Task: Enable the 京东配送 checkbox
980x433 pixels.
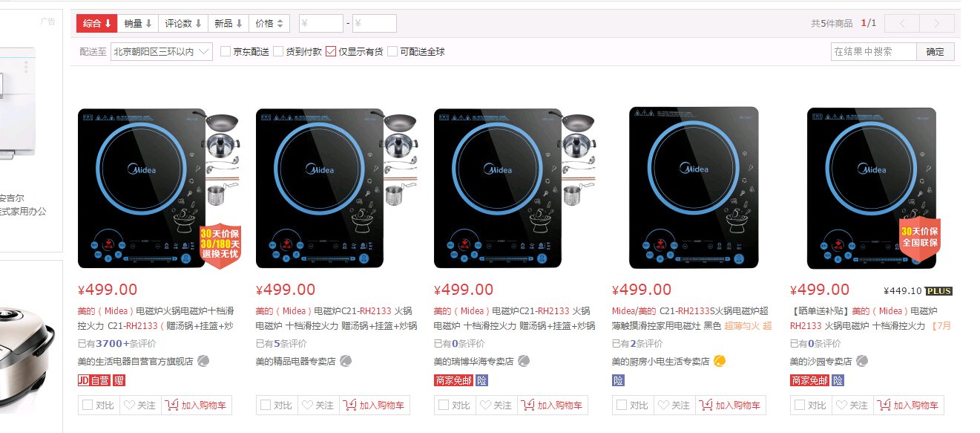Action: (226, 52)
